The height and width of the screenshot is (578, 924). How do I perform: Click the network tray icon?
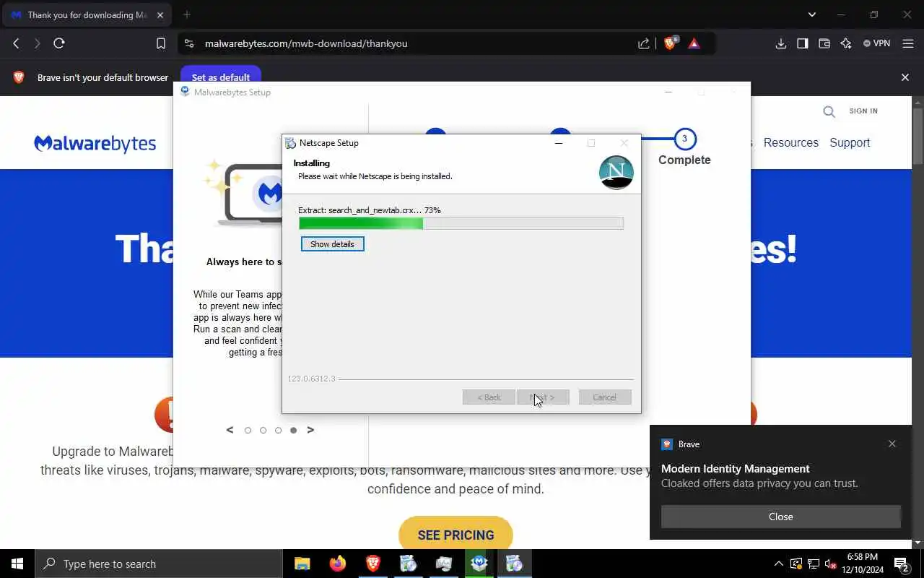point(813,564)
